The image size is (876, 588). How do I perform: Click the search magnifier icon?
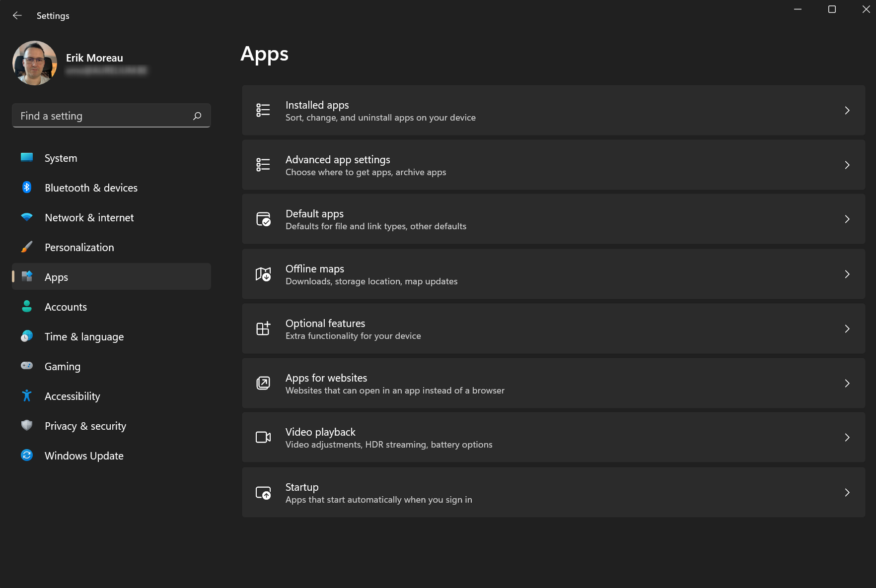coord(197,116)
